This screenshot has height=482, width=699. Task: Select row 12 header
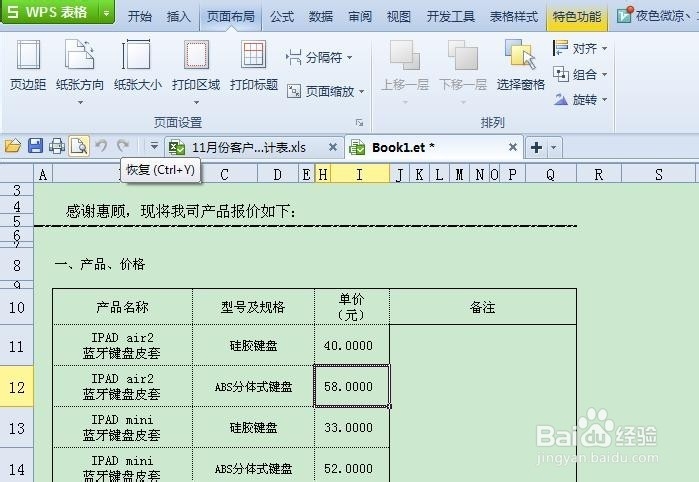[17, 387]
